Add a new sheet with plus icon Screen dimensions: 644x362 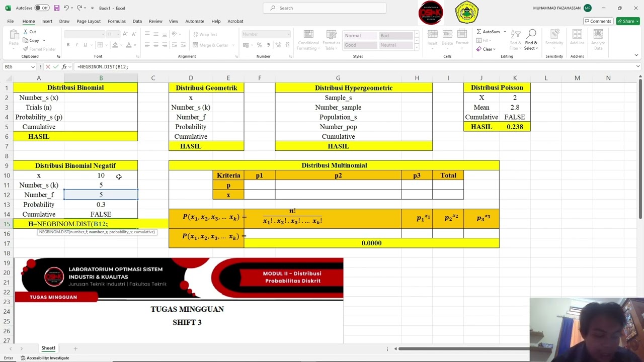point(75,348)
